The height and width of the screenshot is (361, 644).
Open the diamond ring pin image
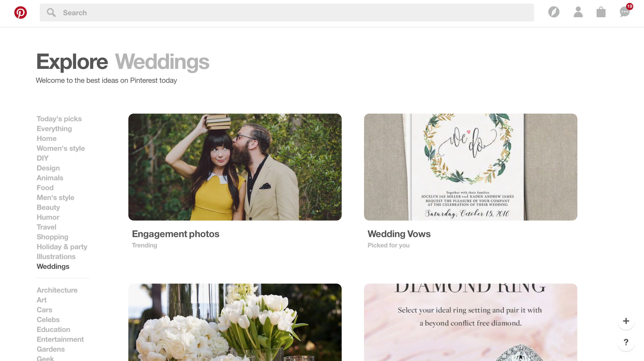coord(470,322)
